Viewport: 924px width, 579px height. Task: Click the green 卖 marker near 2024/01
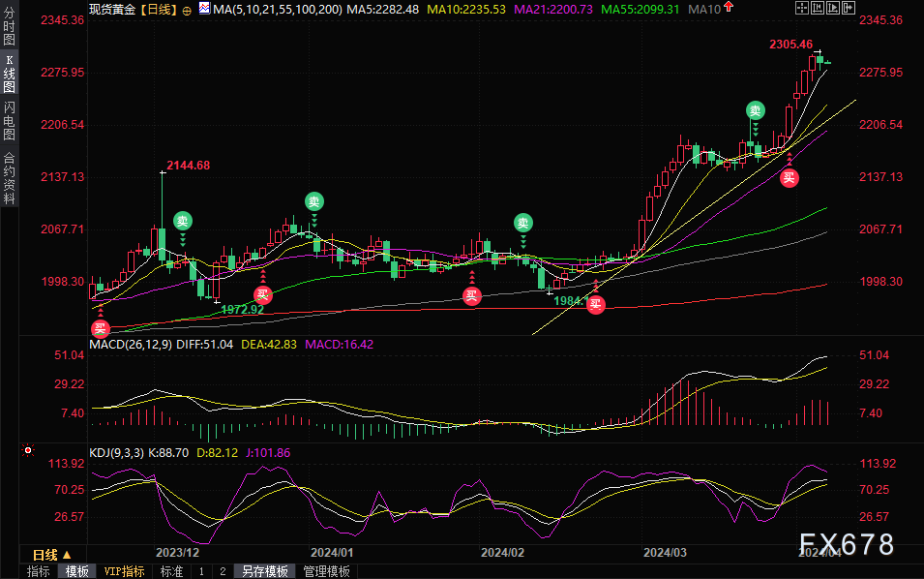pyautogui.click(x=313, y=201)
